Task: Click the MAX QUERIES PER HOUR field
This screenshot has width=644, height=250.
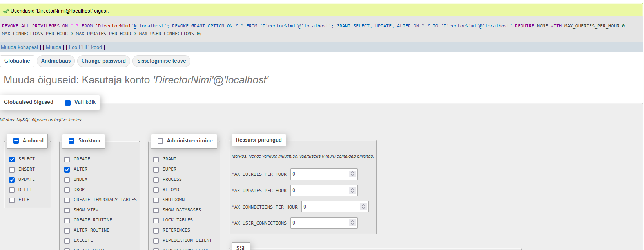Action: [319, 174]
